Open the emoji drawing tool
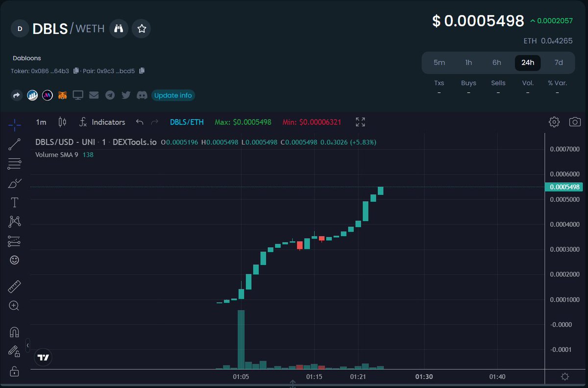Screen dimensions: 588x388 (x=15, y=259)
